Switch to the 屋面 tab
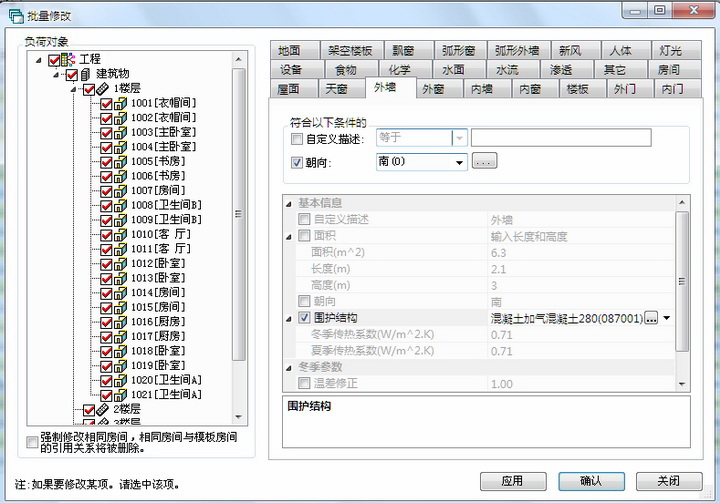This screenshot has width=720, height=503. click(x=294, y=89)
